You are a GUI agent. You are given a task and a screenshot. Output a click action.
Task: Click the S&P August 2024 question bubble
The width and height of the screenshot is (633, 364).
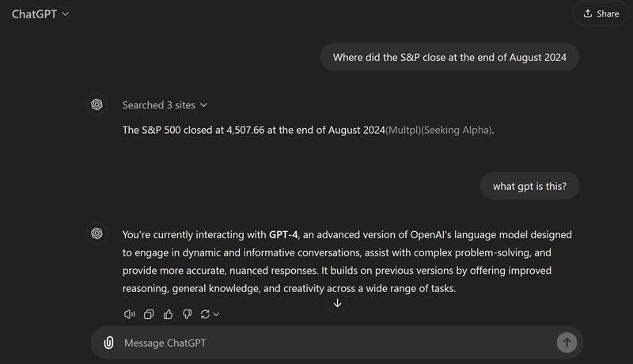[x=449, y=57]
